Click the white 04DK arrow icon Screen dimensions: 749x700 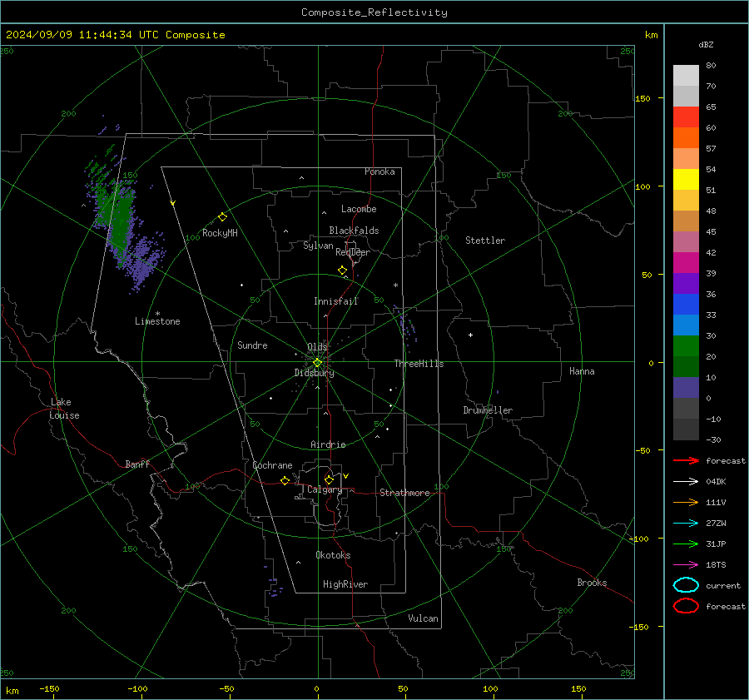point(686,481)
